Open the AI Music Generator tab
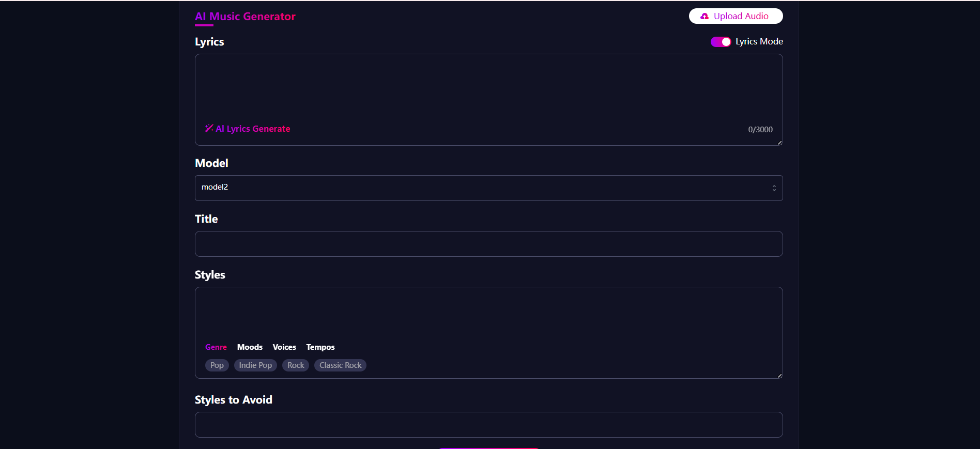 point(245,17)
